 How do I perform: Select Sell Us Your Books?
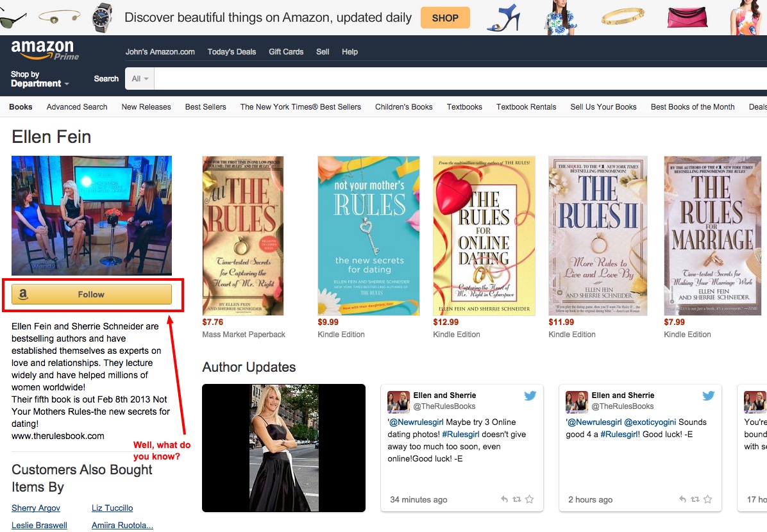[x=603, y=107]
